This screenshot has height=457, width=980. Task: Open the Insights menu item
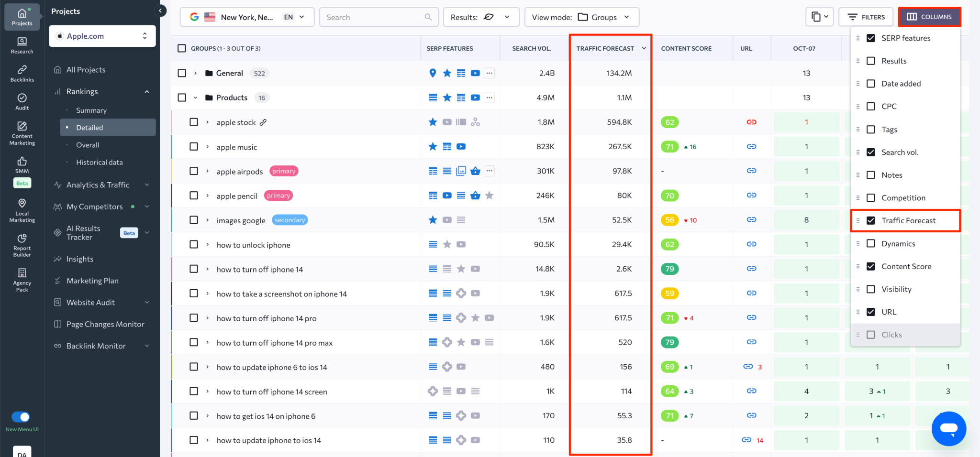(79, 259)
